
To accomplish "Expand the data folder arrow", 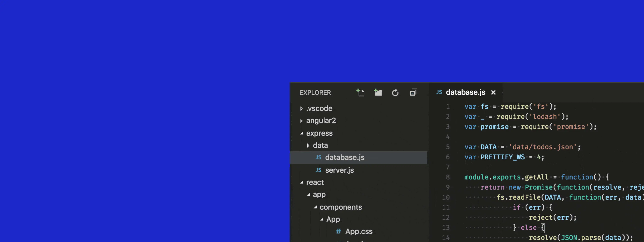I will point(308,145).
